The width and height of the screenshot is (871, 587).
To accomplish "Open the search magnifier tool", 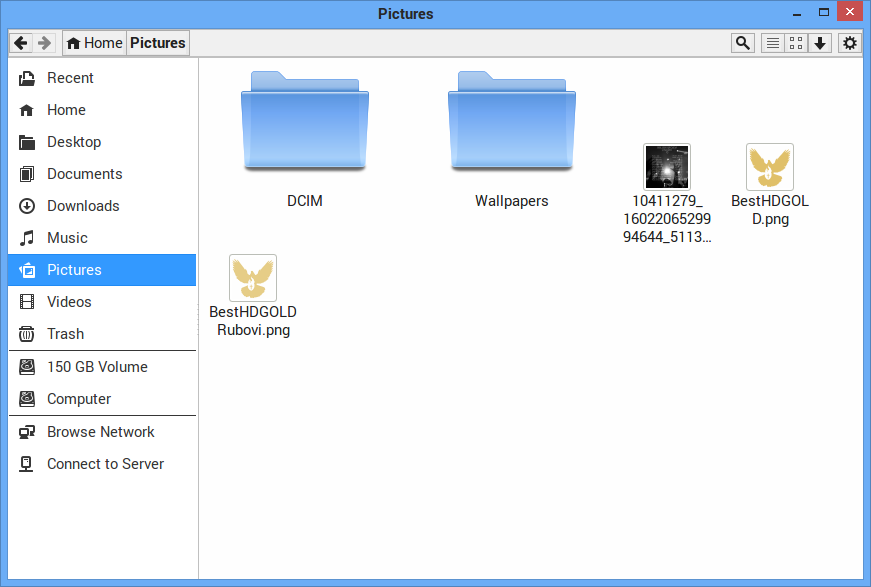I will tap(742, 43).
